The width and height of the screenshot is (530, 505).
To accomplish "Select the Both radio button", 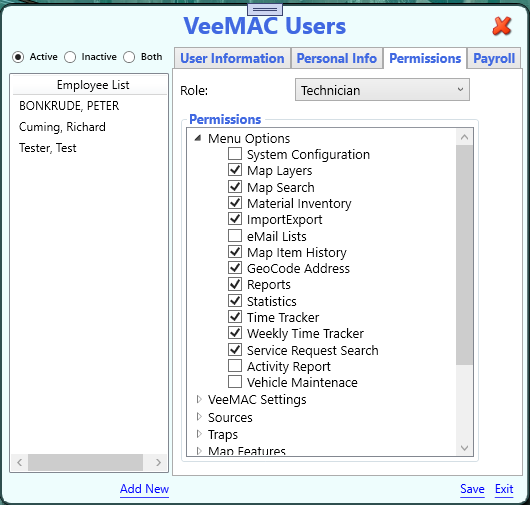I will (129, 57).
